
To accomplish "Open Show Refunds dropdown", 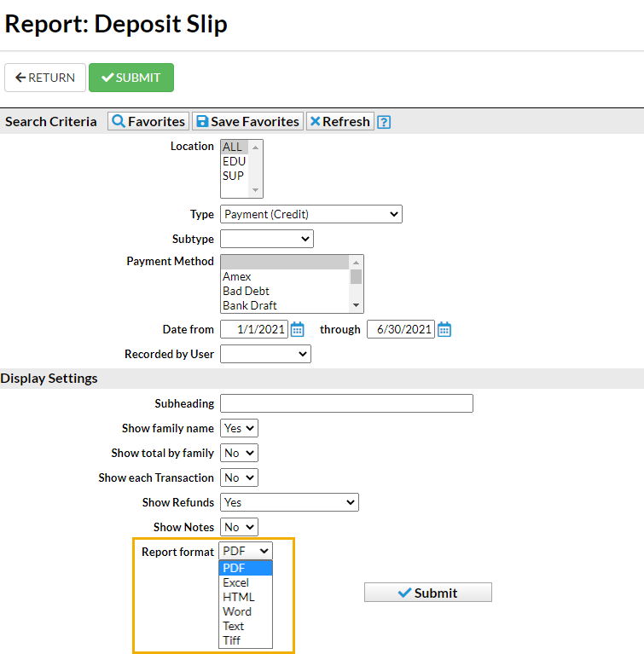I will coord(289,502).
